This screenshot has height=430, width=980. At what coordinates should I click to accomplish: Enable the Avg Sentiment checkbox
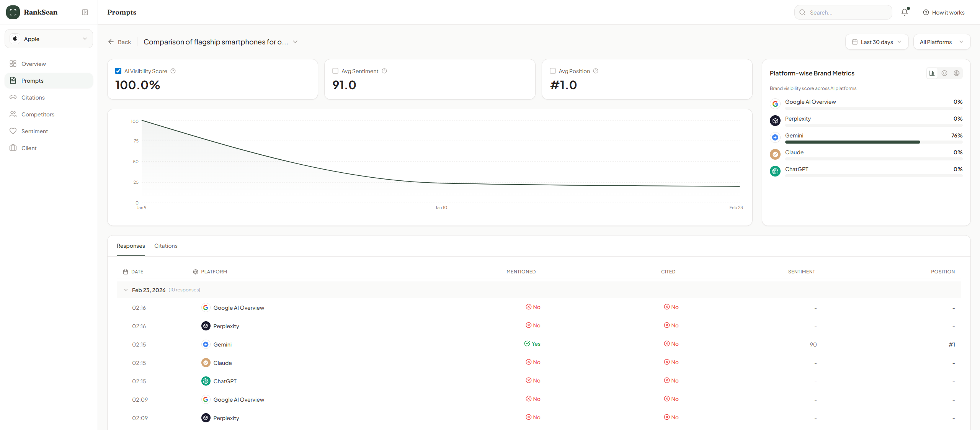[335, 71]
